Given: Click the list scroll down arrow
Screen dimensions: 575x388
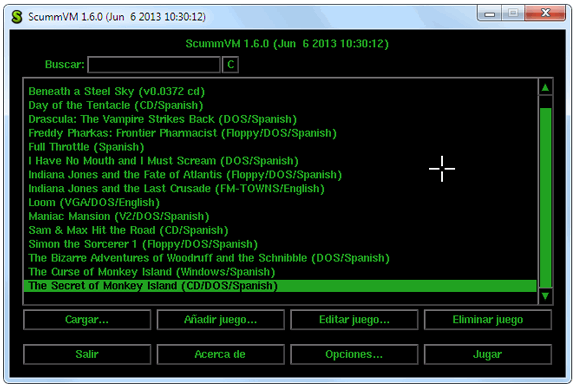Looking at the screenshot, I should coord(545,296).
